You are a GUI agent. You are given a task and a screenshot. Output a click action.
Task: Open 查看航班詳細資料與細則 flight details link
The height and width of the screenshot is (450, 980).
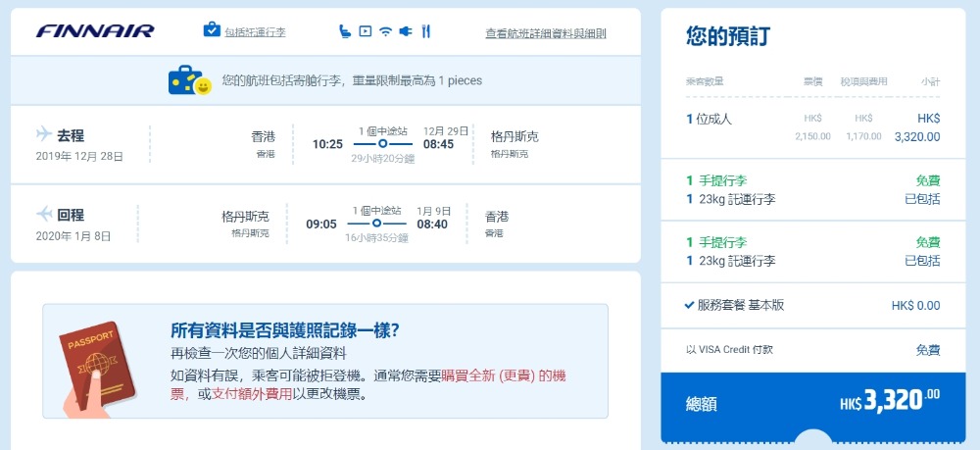(x=546, y=33)
